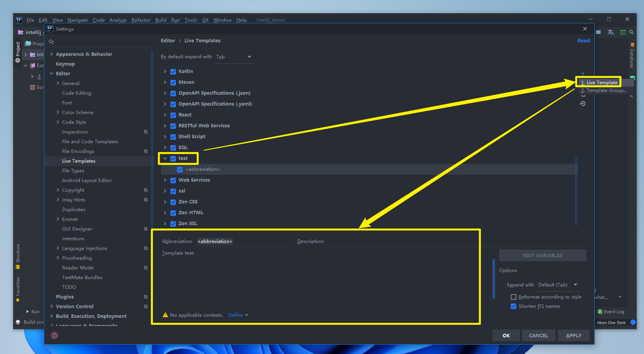Collapse the test template group
The image size is (644, 354).
[x=165, y=158]
